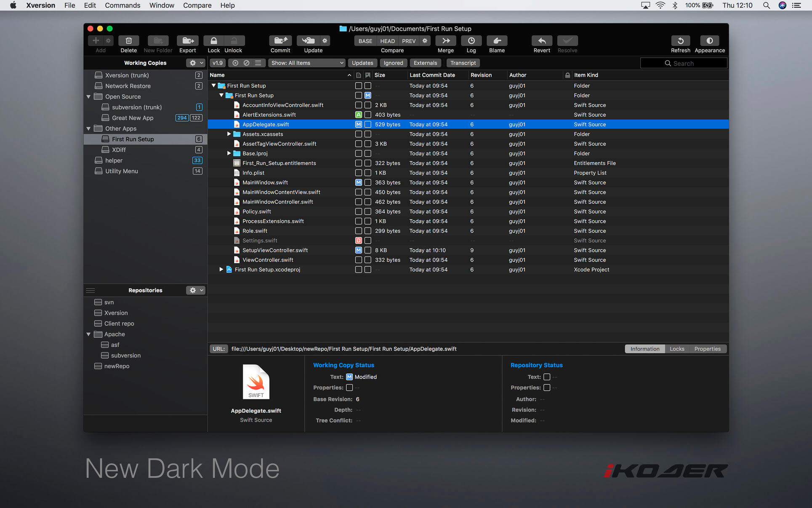Switch to the Locks tab
Image resolution: width=812 pixels, height=508 pixels.
(677, 349)
